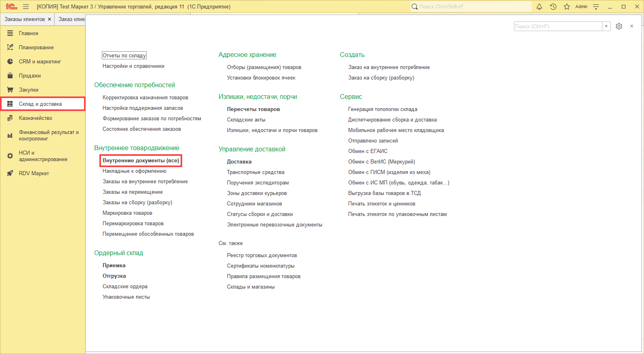Open Маркировка товаров

(127, 213)
